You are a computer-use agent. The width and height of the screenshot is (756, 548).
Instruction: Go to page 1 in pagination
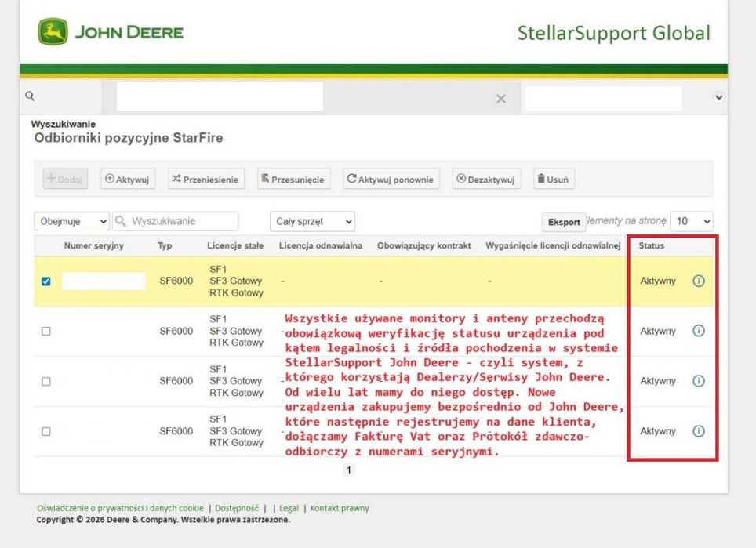tap(348, 470)
